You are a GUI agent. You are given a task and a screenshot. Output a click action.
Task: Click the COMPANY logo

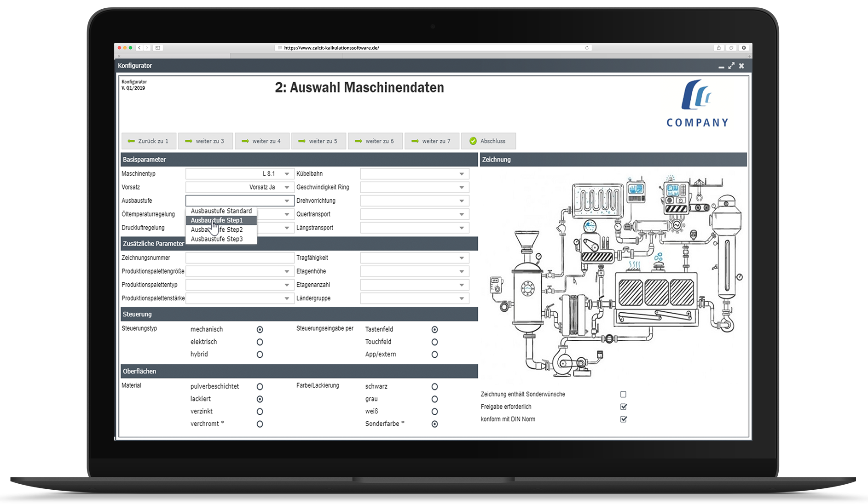click(697, 103)
